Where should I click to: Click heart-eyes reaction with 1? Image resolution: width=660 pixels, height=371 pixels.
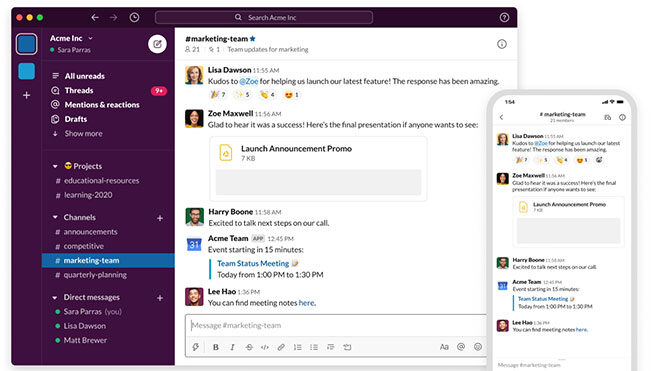tap(292, 95)
